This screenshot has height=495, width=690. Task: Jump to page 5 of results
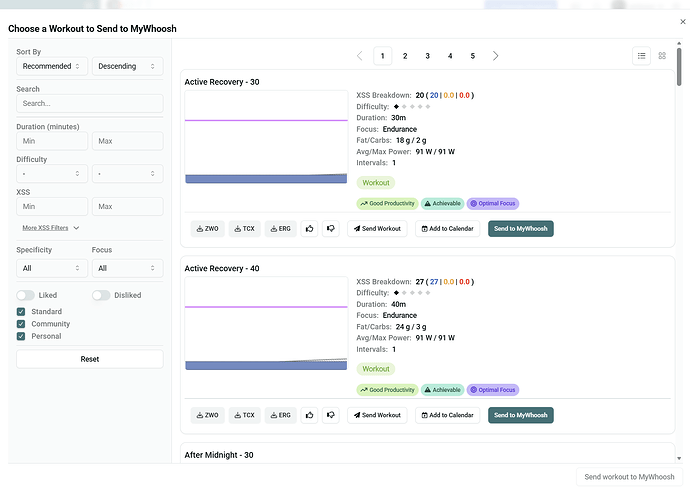click(472, 56)
